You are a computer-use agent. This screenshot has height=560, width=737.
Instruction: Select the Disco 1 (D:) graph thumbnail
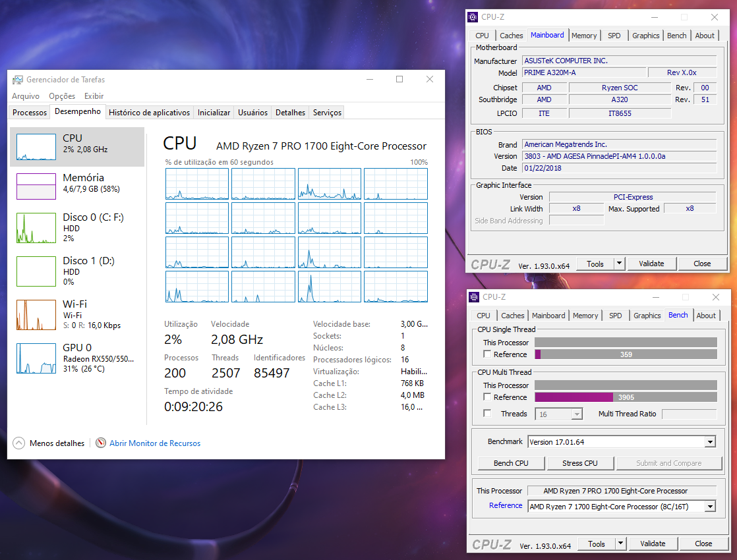[36, 271]
